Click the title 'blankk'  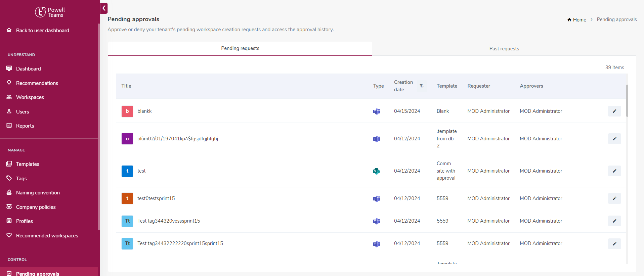(x=144, y=111)
